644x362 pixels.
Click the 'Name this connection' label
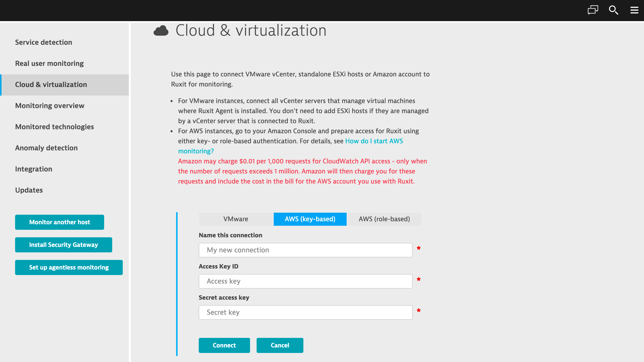click(230, 235)
